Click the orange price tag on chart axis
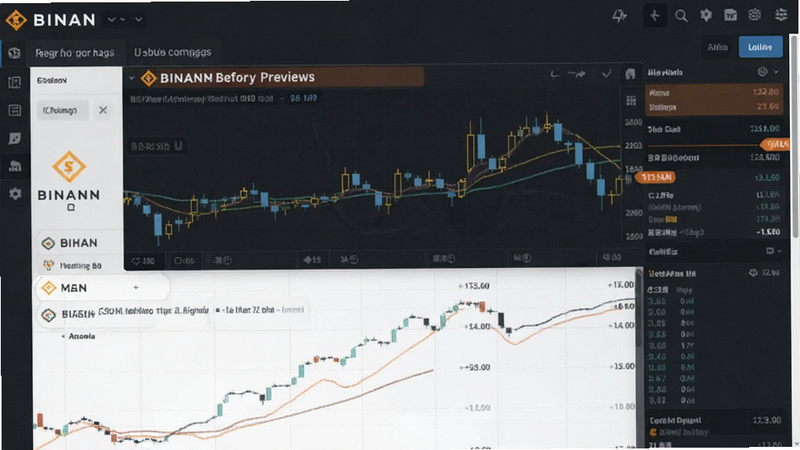The width and height of the screenshot is (800, 450). point(655,177)
